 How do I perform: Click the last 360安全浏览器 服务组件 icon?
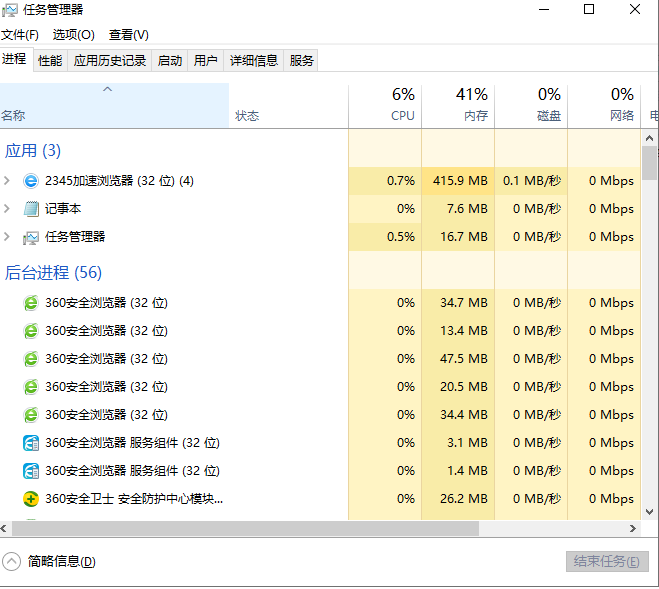pyautogui.click(x=31, y=471)
